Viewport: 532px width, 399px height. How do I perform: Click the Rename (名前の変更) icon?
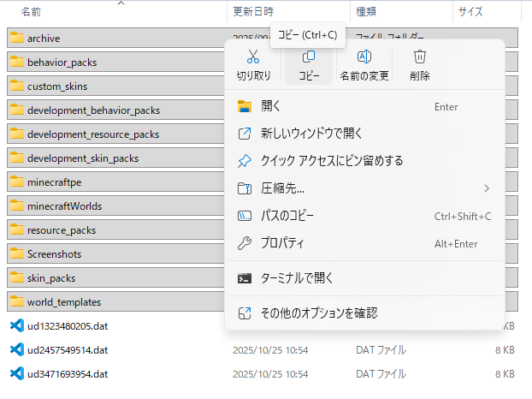pos(364,57)
